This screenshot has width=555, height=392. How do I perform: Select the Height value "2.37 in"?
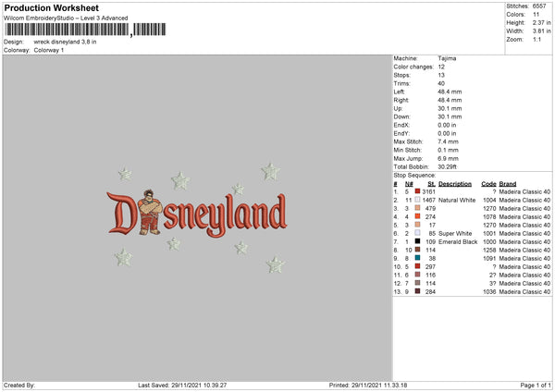point(541,22)
